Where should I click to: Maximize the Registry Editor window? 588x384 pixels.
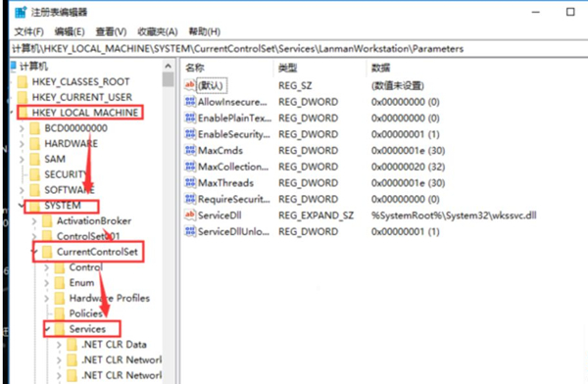coord(570,12)
